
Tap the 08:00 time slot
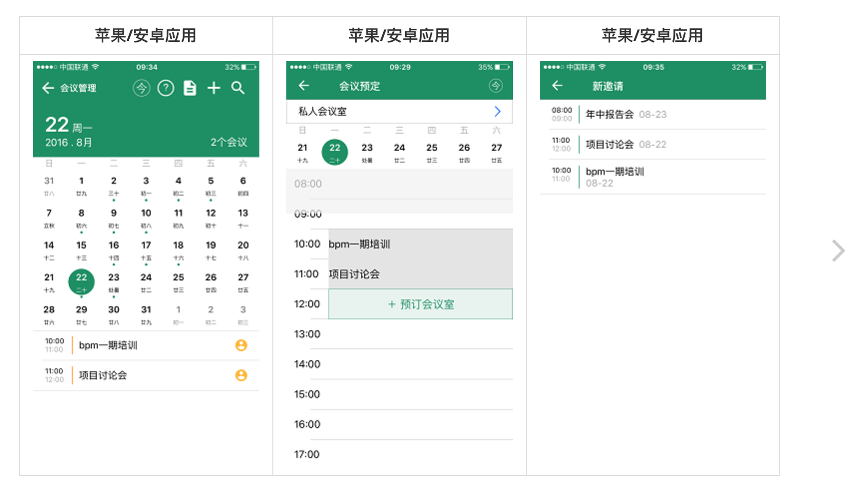(x=400, y=184)
